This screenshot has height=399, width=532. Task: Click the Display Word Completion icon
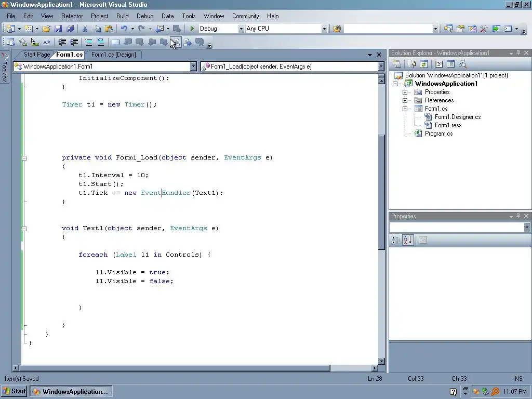(46, 42)
